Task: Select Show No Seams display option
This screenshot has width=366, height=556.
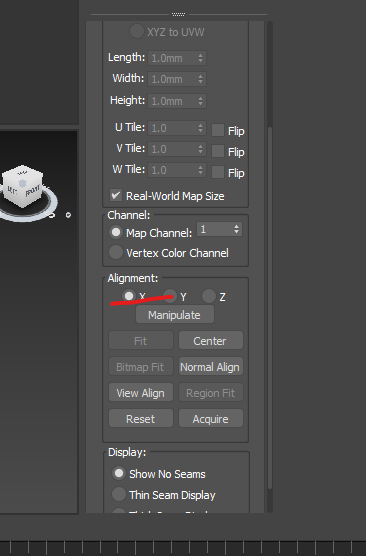Action: (x=119, y=473)
